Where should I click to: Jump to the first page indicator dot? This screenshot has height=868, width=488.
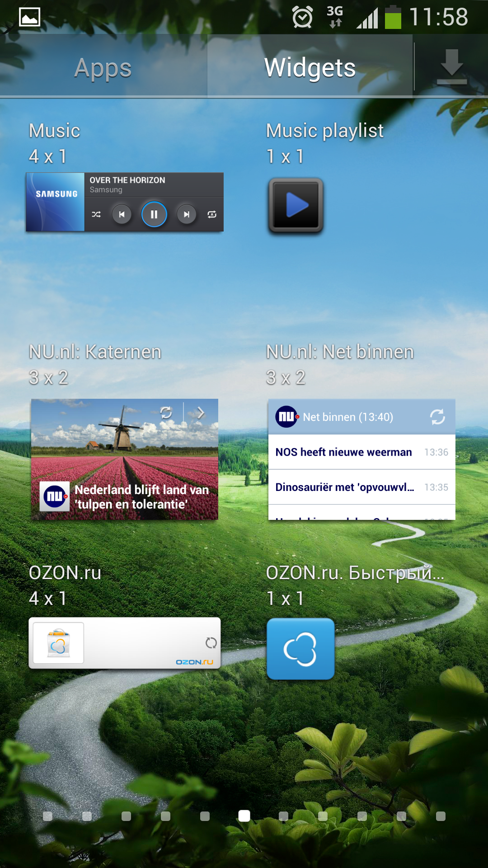coord(47,816)
